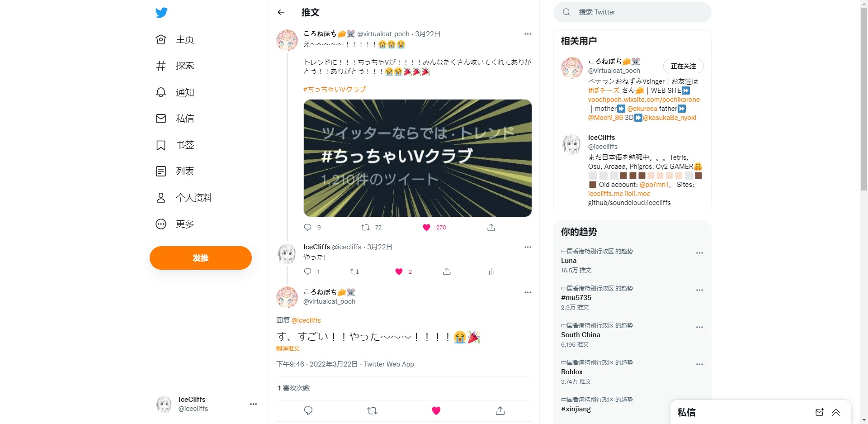Open 书签 bookmarks in sidebar

point(175,145)
